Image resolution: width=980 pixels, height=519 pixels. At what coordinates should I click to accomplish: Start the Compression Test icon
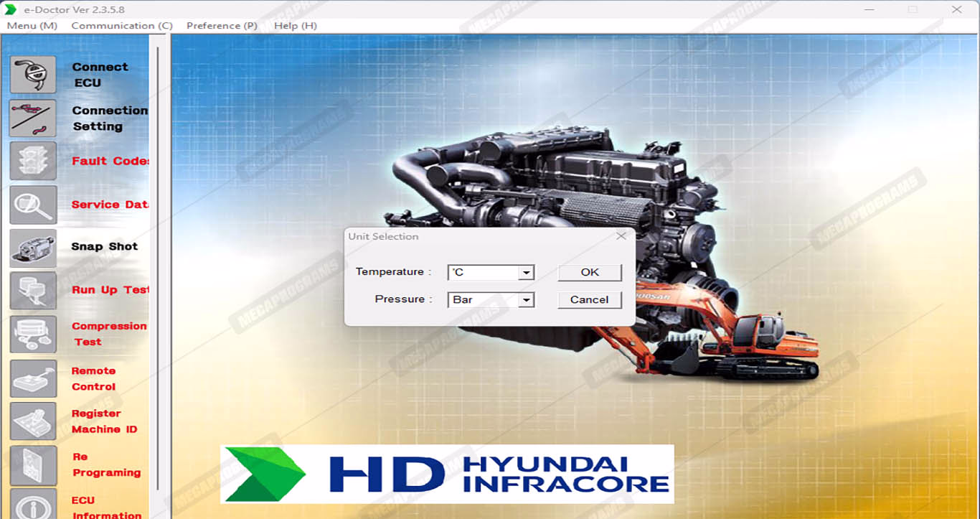[33, 334]
